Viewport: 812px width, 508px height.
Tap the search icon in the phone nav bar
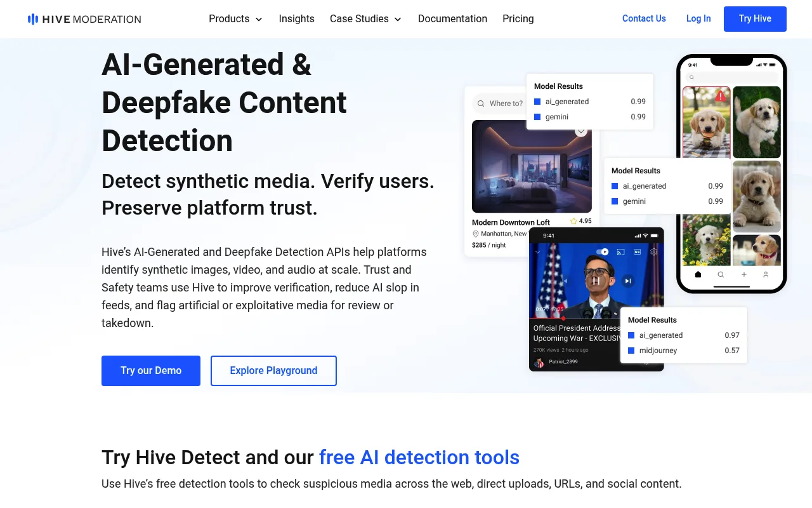[721, 274]
